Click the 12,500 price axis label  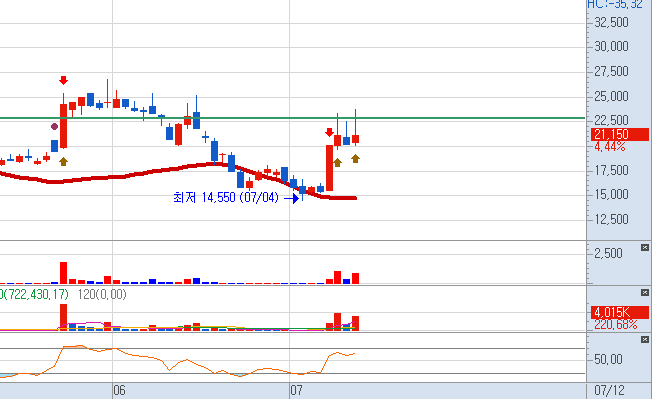(611, 219)
